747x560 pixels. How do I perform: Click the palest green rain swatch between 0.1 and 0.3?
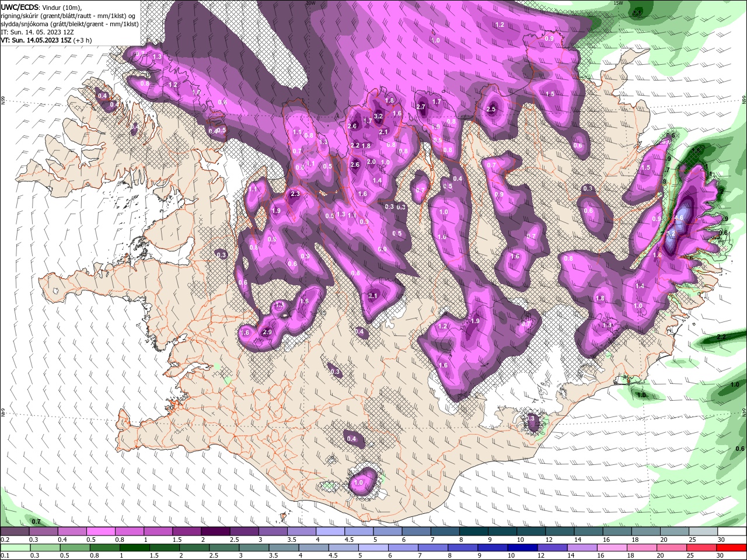coord(15,548)
